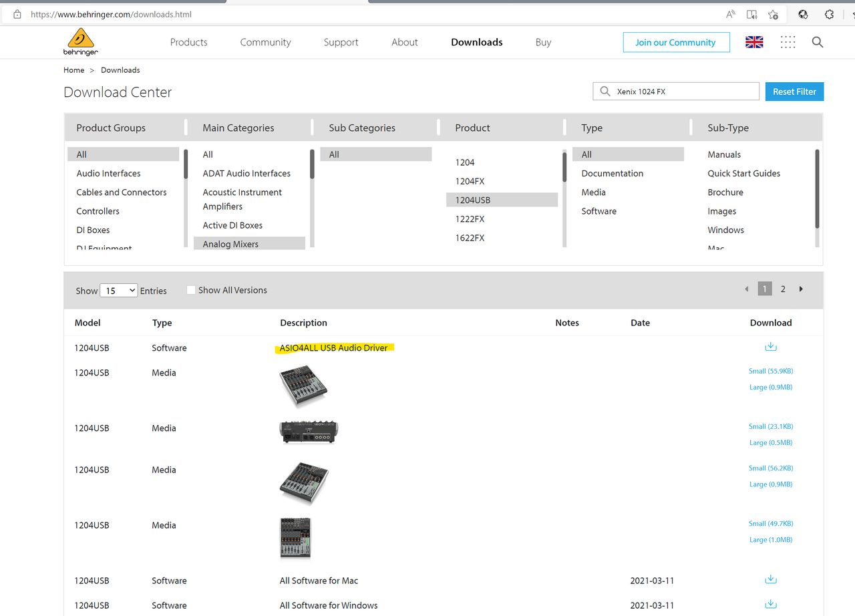Open the site search magnifier icon

[818, 42]
